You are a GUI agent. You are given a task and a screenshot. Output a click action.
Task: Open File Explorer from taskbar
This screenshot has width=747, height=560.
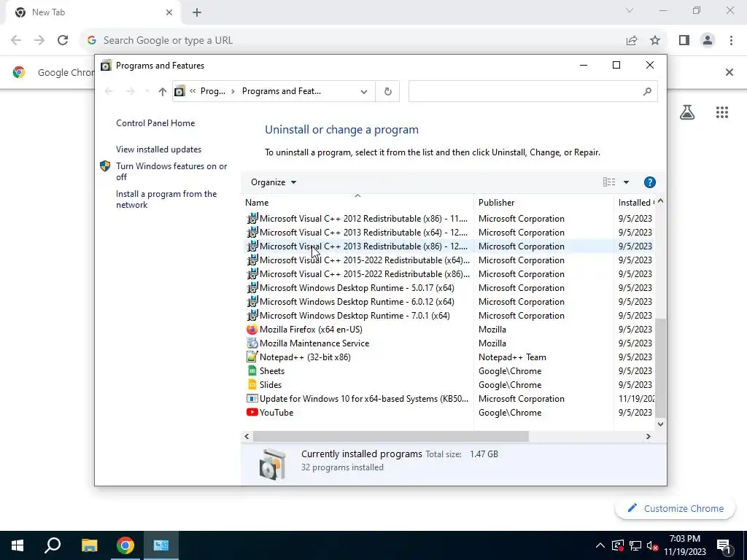tap(89, 545)
